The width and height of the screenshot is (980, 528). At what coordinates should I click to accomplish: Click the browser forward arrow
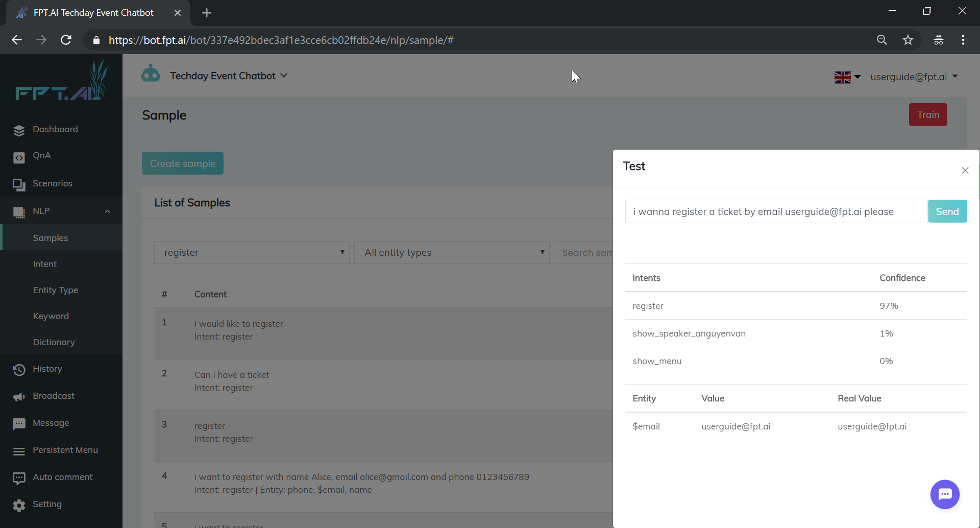point(41,40)
